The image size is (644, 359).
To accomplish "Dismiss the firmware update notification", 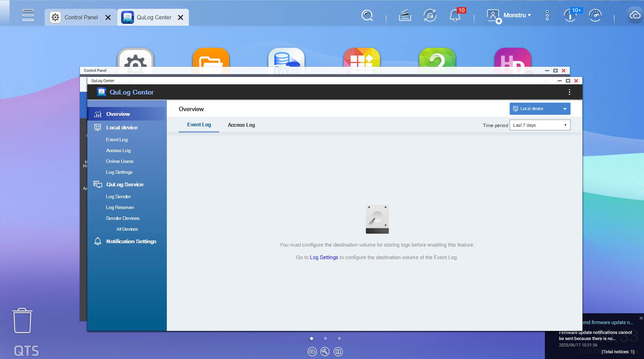I will 641,318.
